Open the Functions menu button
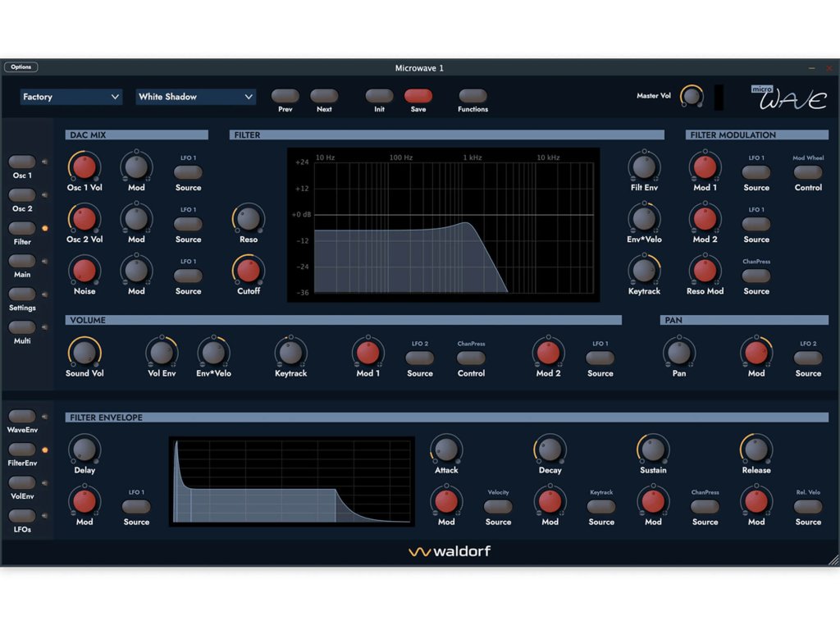The width and height of the screenshot is (840, 630). pos(472,96)
